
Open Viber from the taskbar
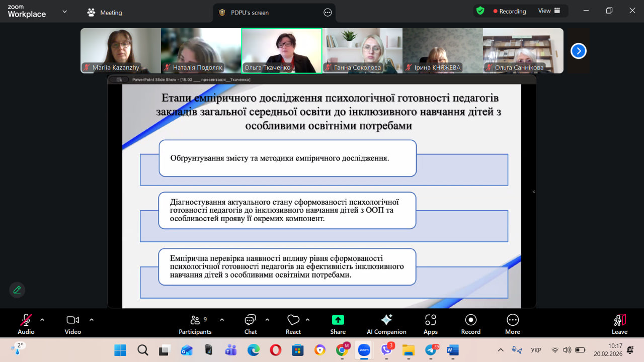pyautogui.click(x=386, y=350)
